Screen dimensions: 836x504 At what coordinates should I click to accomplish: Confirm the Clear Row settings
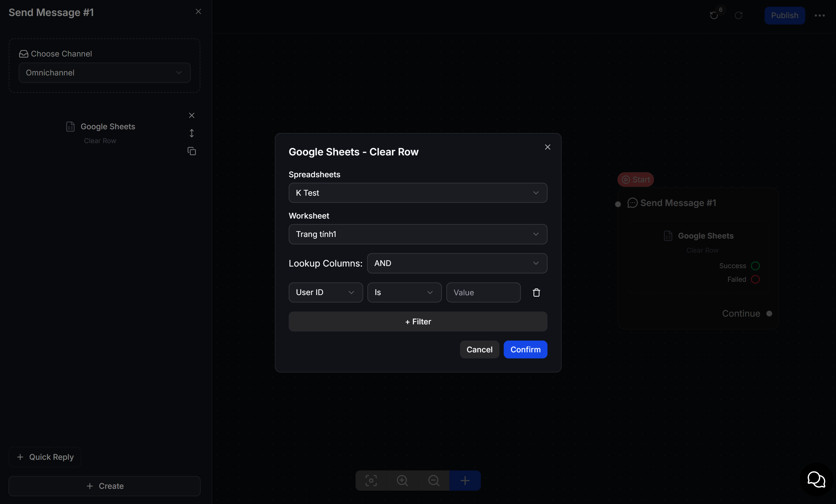click(x=525, y=349)
